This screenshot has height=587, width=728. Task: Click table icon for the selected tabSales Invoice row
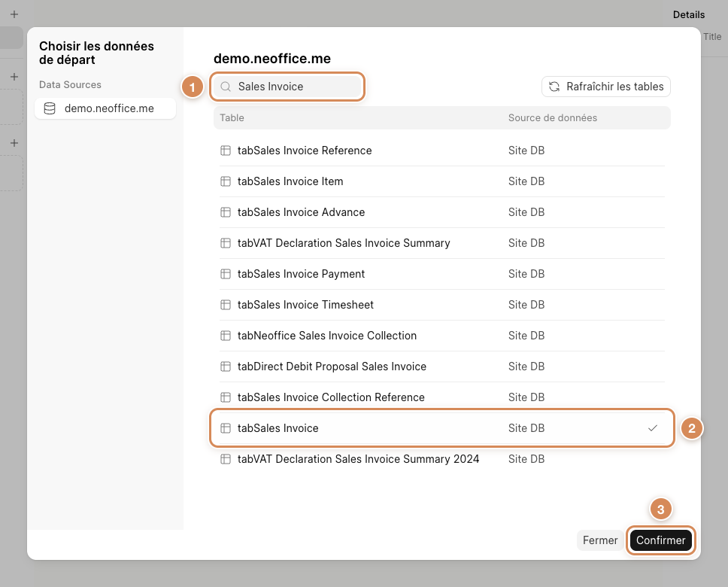[226, 428]
